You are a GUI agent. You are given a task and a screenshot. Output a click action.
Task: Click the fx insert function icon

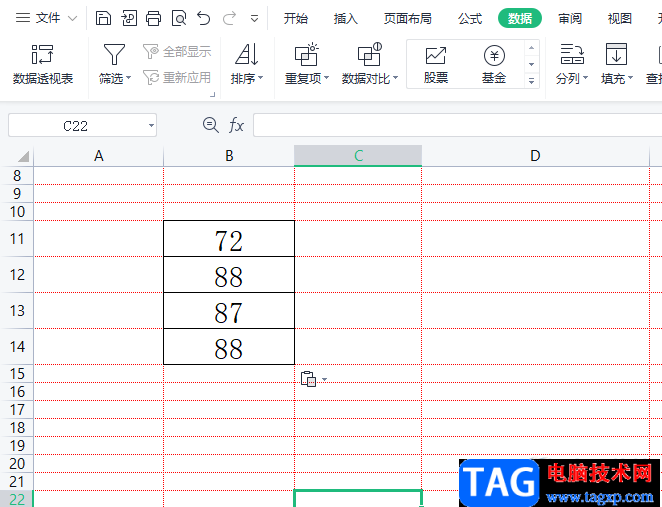point(236,125)
